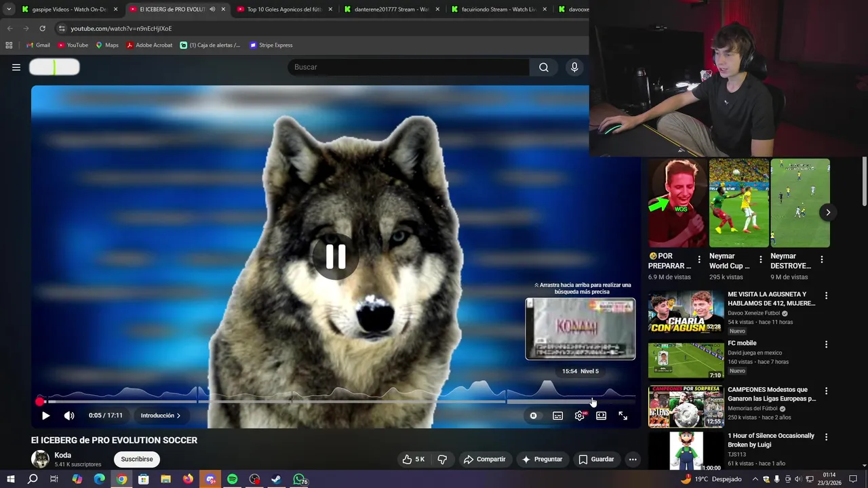
Task: Close the gaspipe Videos tab
Action: [116, 9]
